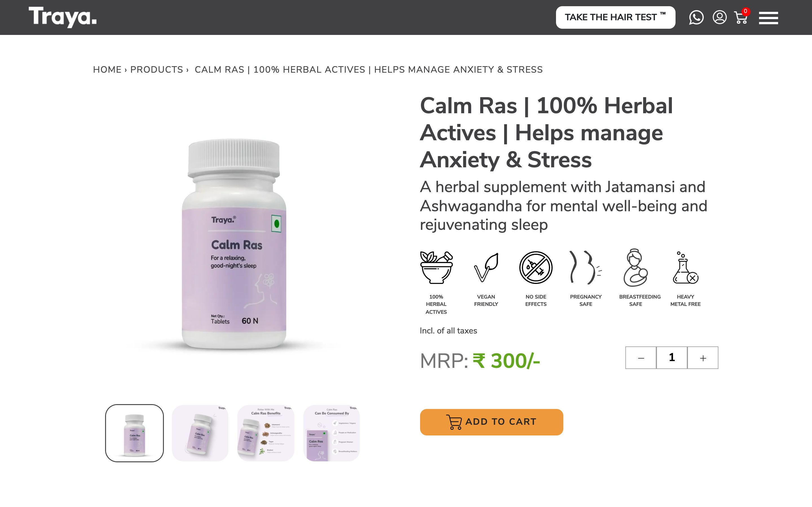Click the Vegan Friendly leaf icon
Image resolution: width=812 pixels, height=507 pixels.
[486, 267]
